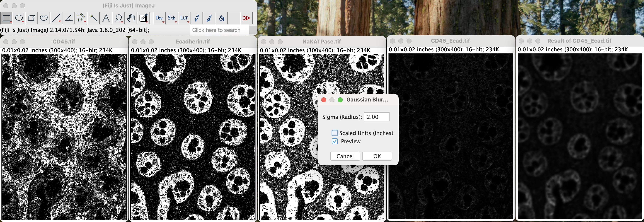
Task: Uncheck the Preview checkbox
Action: coord(335,141)
